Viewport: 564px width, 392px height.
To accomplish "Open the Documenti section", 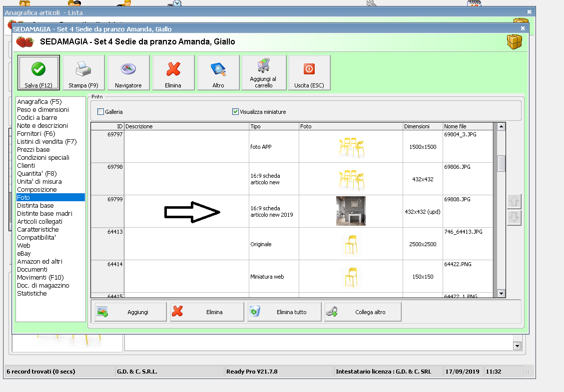I will point(32,269).
